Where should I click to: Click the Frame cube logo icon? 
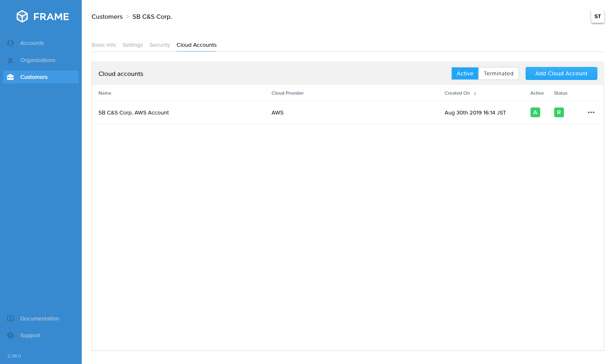[x=22, y=16]
